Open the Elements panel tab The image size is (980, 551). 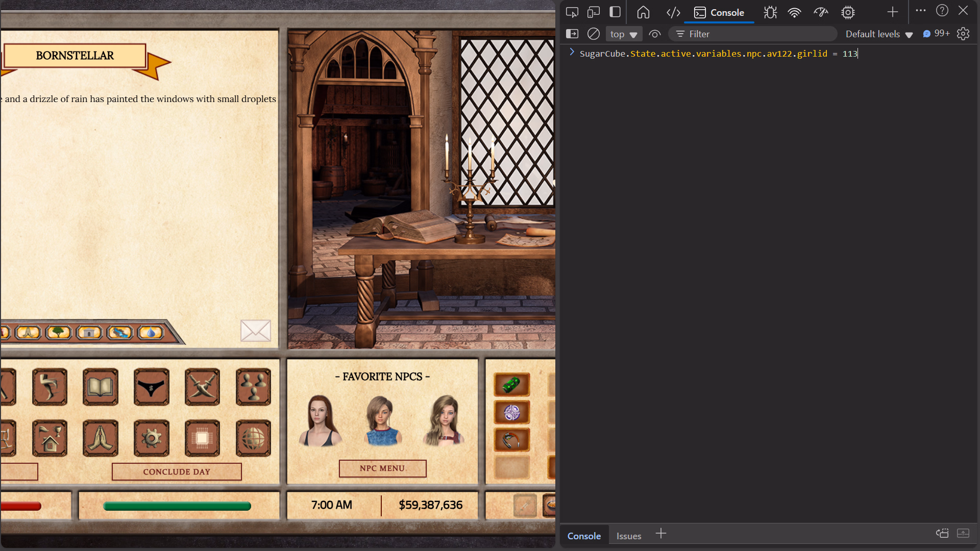pyautogui.click(x=673, y=12)
